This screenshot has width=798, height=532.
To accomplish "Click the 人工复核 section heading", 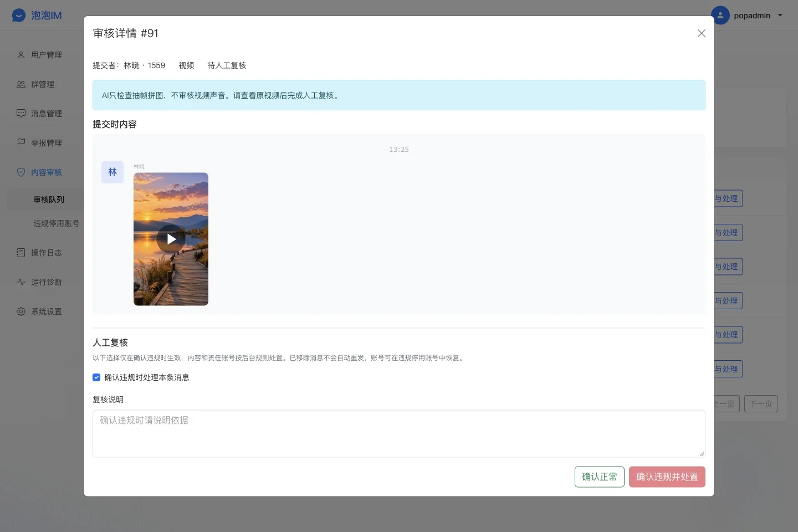I will click(x=110, y=342).
